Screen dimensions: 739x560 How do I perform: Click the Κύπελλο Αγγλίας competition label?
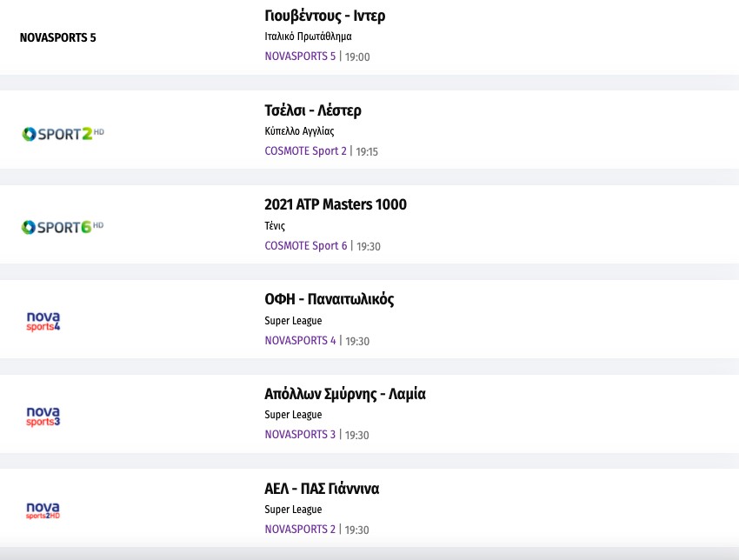point(299,131)
